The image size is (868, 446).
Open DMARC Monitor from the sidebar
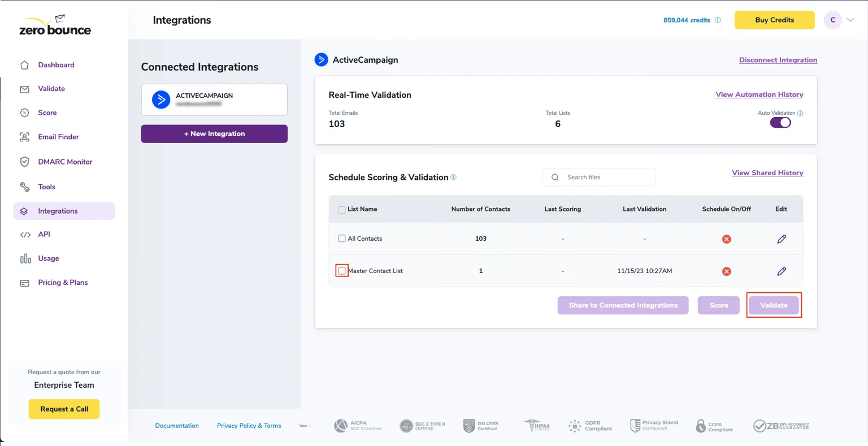25,162
